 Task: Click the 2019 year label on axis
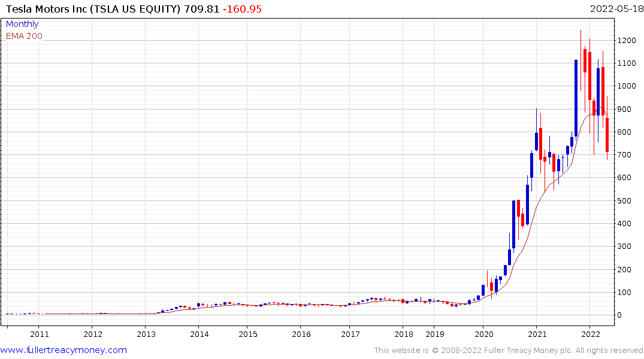(434, 334)
